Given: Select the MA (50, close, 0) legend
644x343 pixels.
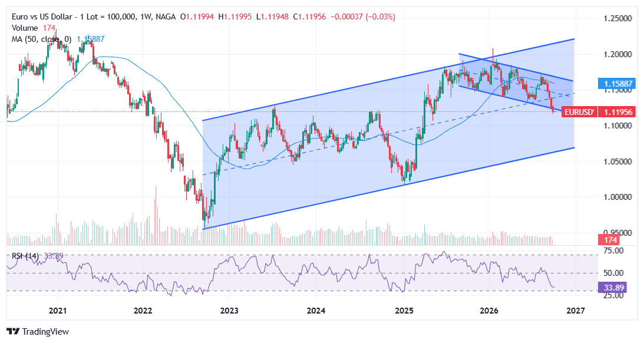Looking at the screenshot, I should point(41,39).
